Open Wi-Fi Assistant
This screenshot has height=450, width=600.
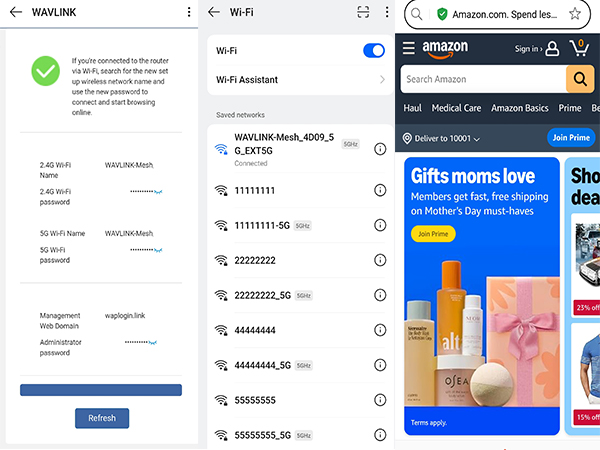click(300, 80)
